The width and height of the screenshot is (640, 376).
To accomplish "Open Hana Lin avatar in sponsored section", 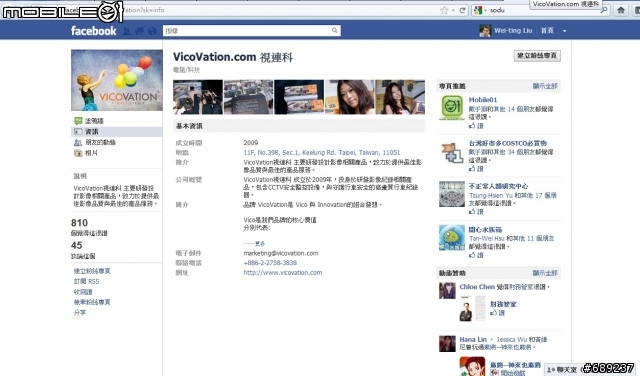I will pos(447,344).
